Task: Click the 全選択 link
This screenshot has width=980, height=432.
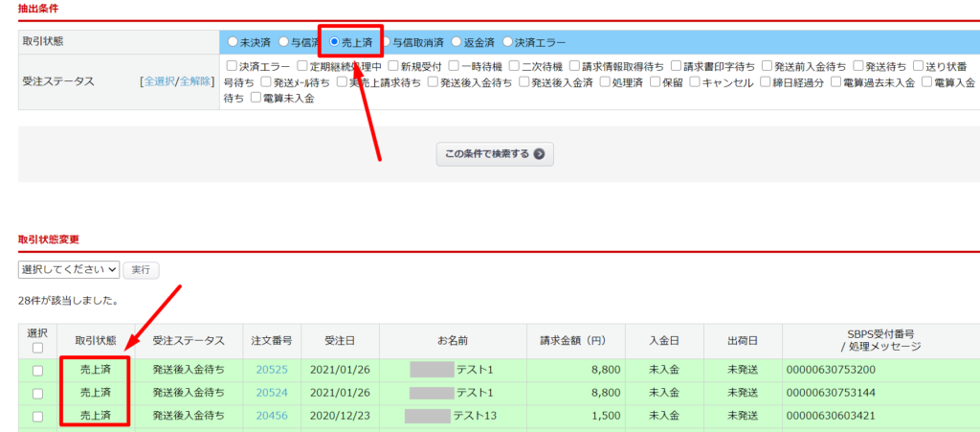Action: click(x=160, y=82)
